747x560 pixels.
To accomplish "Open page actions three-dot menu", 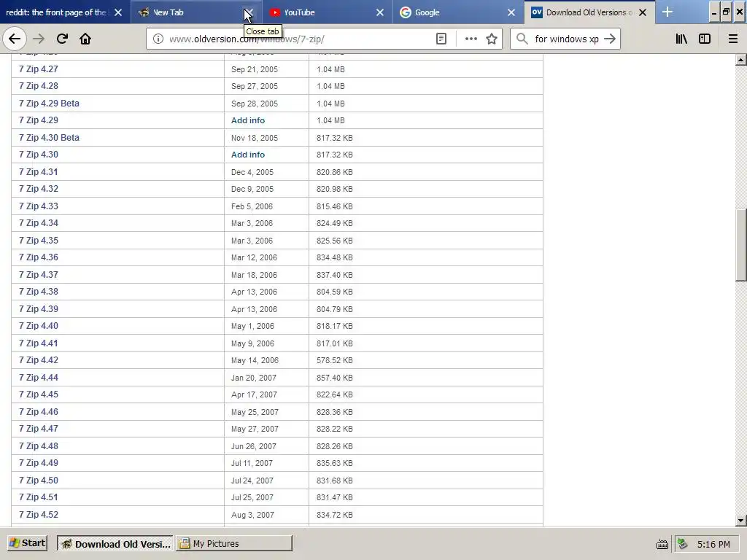I will tap(471, 39).
